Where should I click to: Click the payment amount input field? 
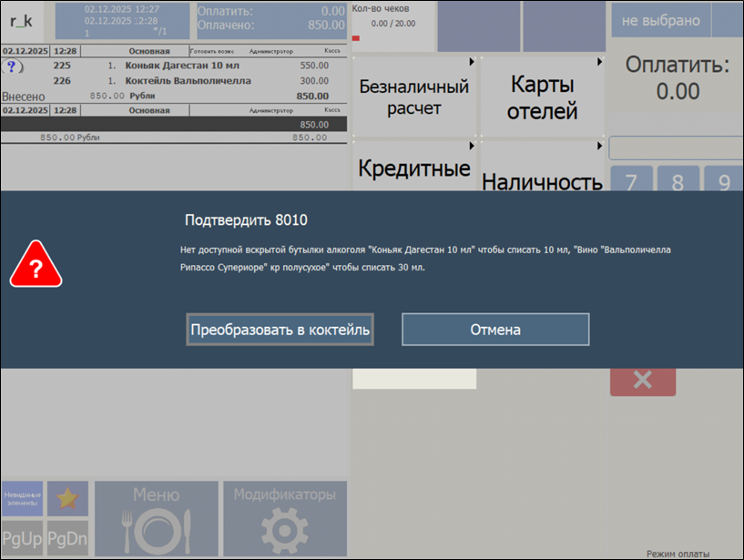pyautogui.click(x=676, y=148)
